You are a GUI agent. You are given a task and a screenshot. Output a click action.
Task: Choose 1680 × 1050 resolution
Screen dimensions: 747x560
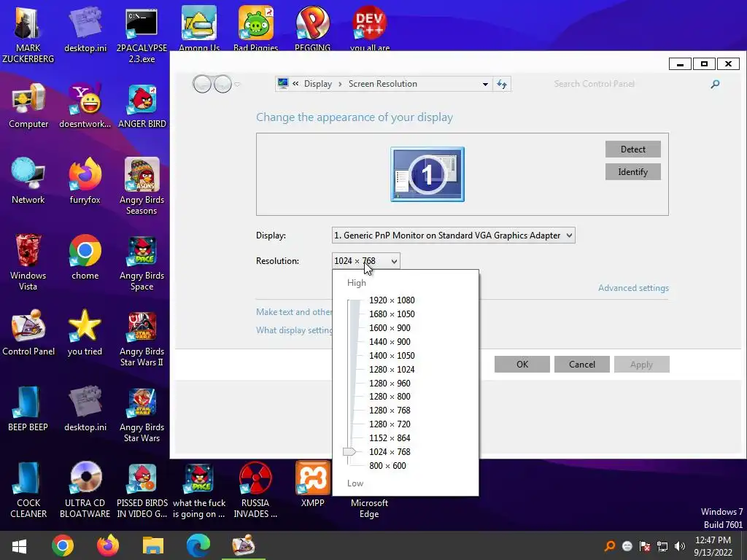[392, 314]
